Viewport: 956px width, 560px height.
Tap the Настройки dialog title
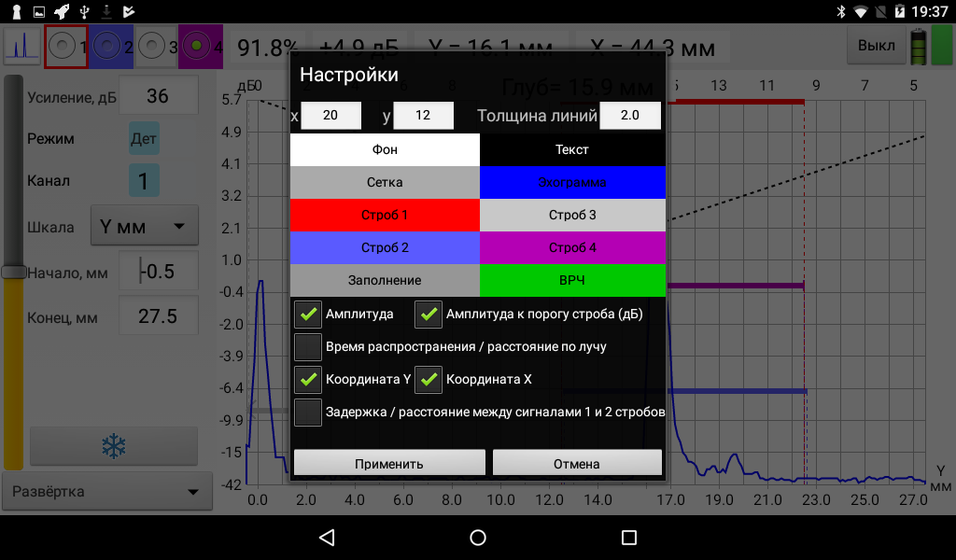pos(349,75)
